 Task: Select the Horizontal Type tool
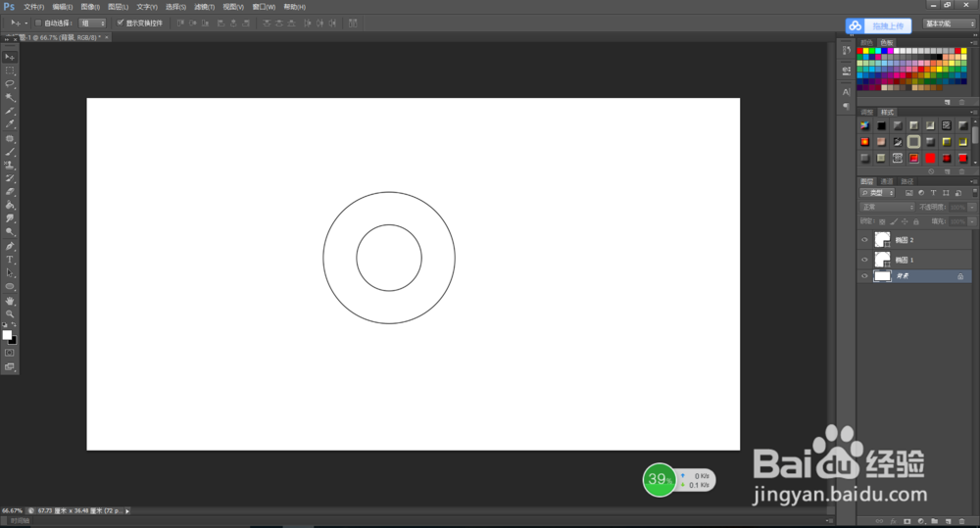(x=10, y=260)
